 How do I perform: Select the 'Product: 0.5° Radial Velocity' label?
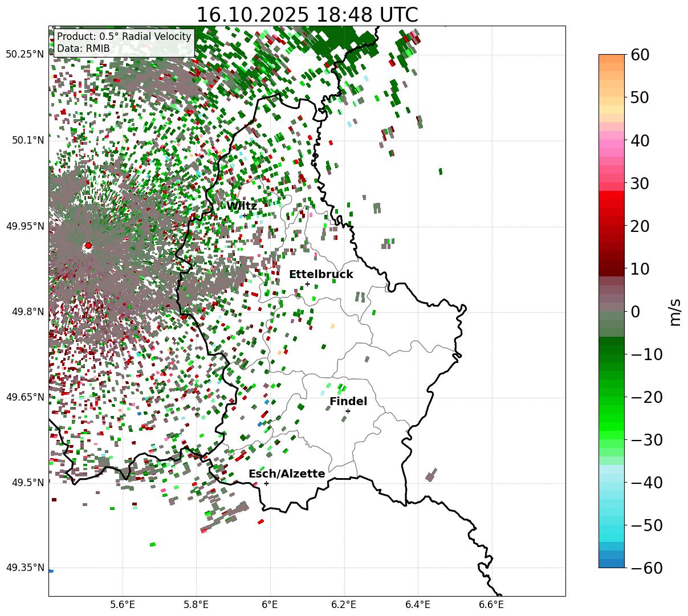pyautogui.click(x=124, y=36)
